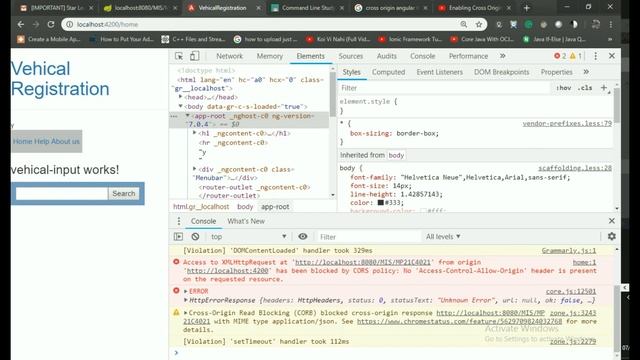The height and width of the screenshot is (360, 640).
Task: Click the vehicle search text input
Action: [62, 193]
